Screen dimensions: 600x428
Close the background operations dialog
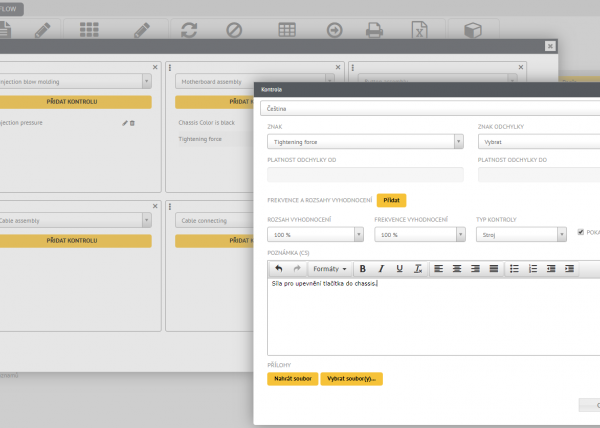(x=550, y=46)
